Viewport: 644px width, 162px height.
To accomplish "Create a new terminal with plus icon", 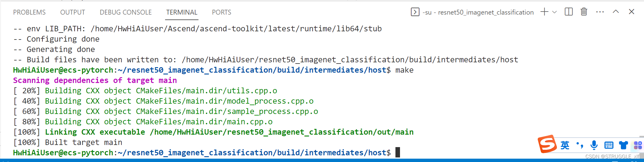I will point(544,12).
